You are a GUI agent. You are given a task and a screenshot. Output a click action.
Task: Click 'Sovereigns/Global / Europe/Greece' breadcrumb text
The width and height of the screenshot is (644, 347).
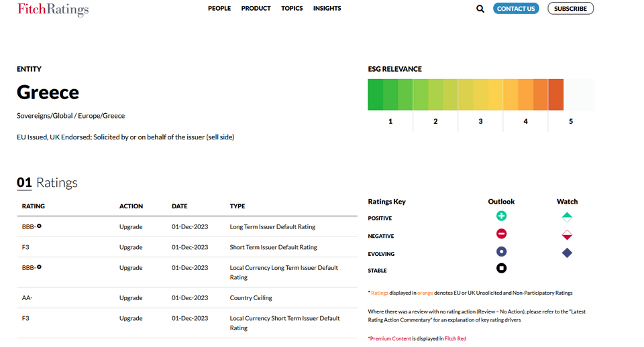[x=70, y=116]
